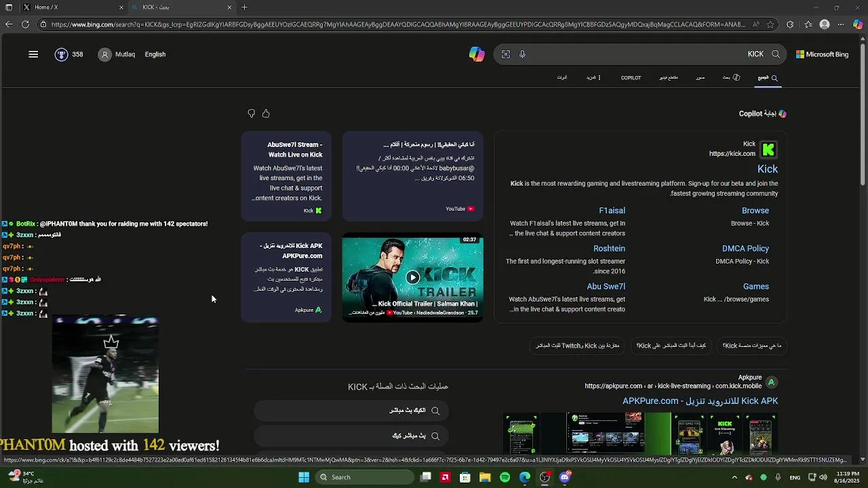Open the Abu Swe7l sitelink
Image resolution: width=868 pixels, height=488 pixels.
point(606,287)
